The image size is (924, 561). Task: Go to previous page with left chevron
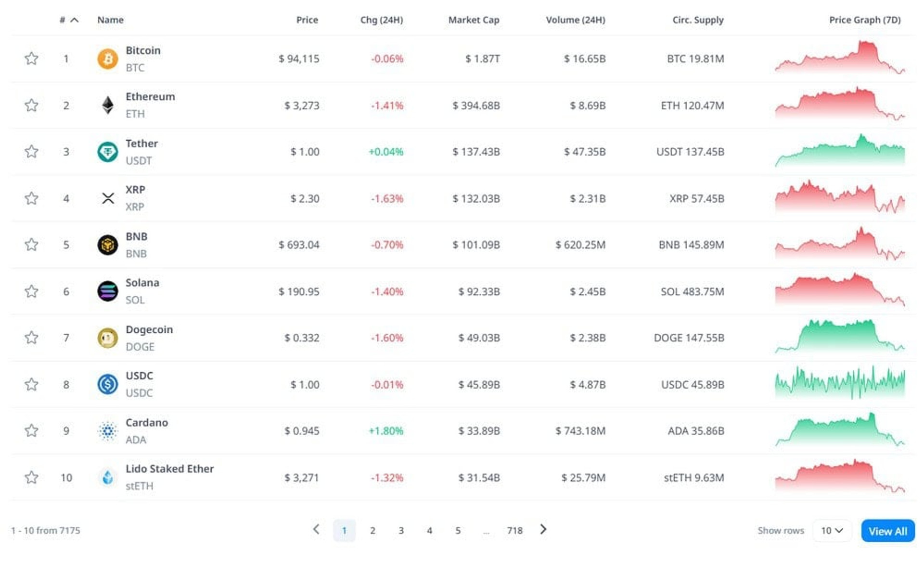pos(316,529)
